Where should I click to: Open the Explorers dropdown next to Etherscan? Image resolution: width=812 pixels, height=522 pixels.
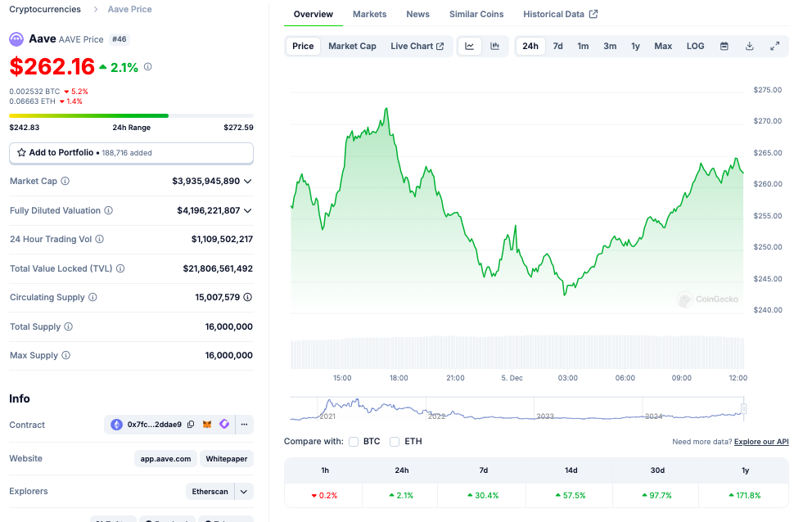[244, 491]
